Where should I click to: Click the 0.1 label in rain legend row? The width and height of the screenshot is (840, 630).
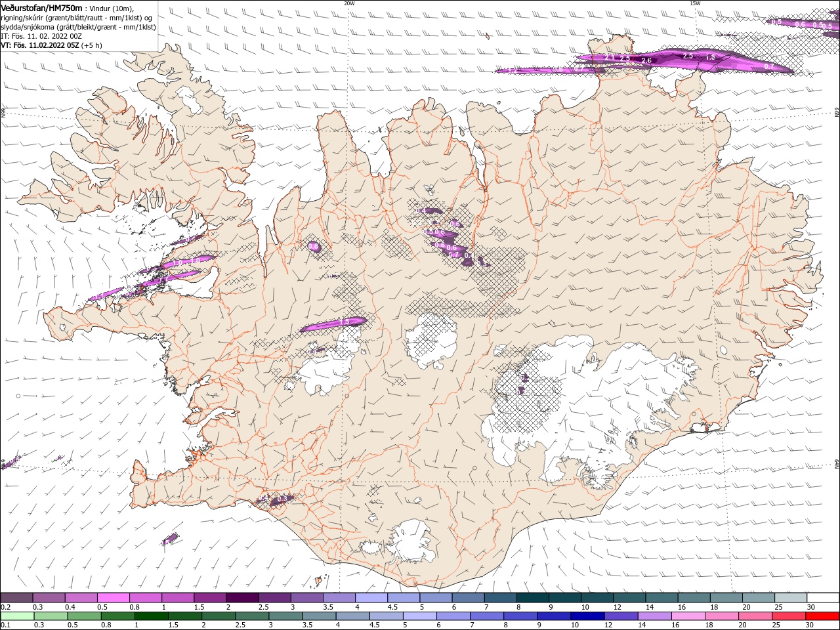[5, 625]
